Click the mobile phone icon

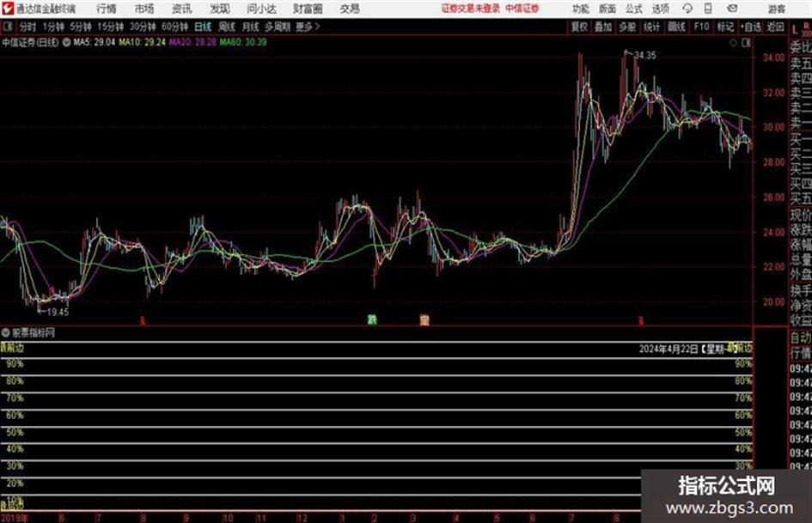pos(708,9)
